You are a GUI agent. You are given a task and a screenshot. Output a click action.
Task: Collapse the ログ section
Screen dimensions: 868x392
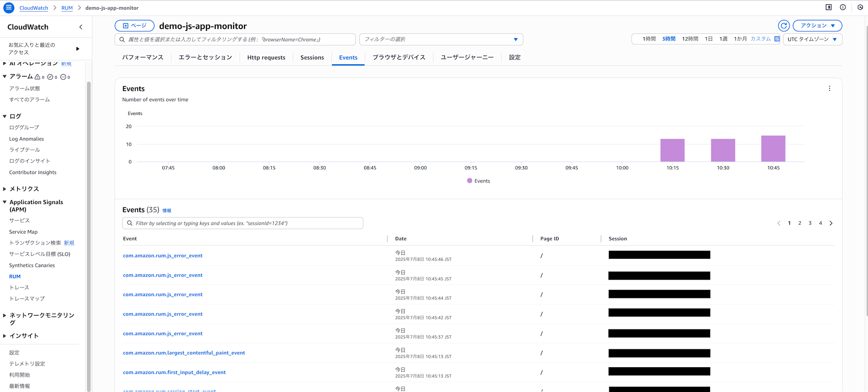point(4,116)
